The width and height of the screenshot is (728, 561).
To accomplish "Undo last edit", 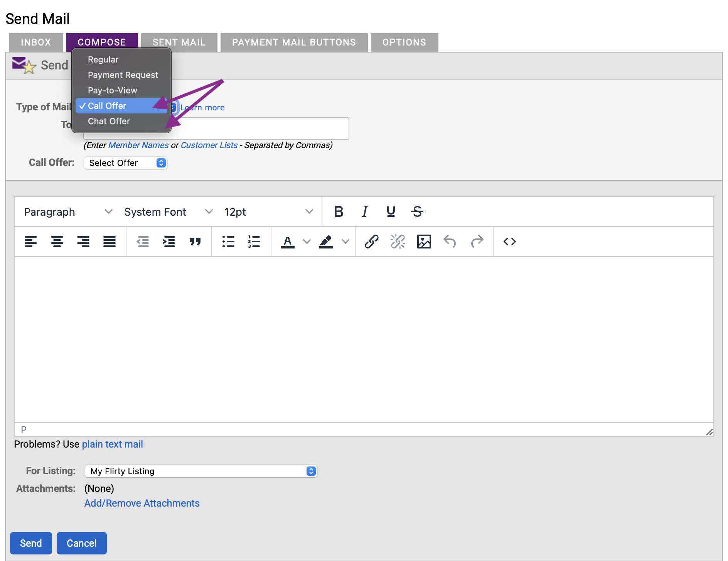I will 450,242.
